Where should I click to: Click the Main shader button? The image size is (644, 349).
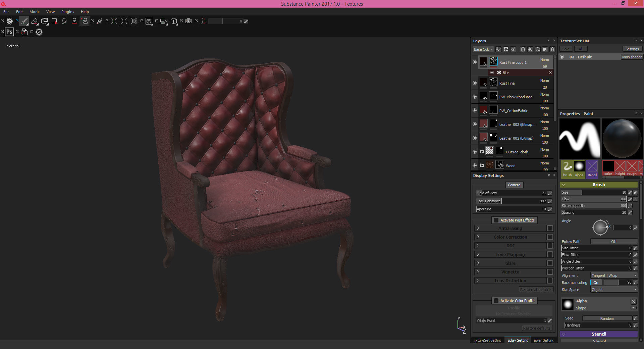click(632, 57)
